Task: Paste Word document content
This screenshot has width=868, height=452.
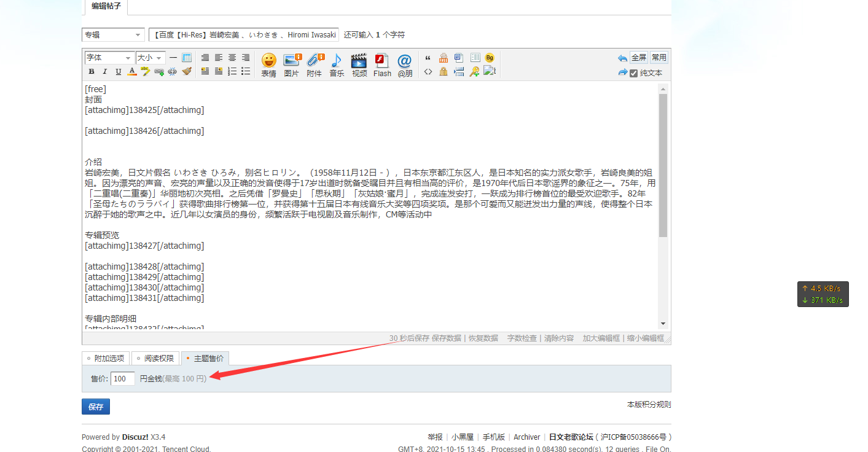Action: pos(459,58)
